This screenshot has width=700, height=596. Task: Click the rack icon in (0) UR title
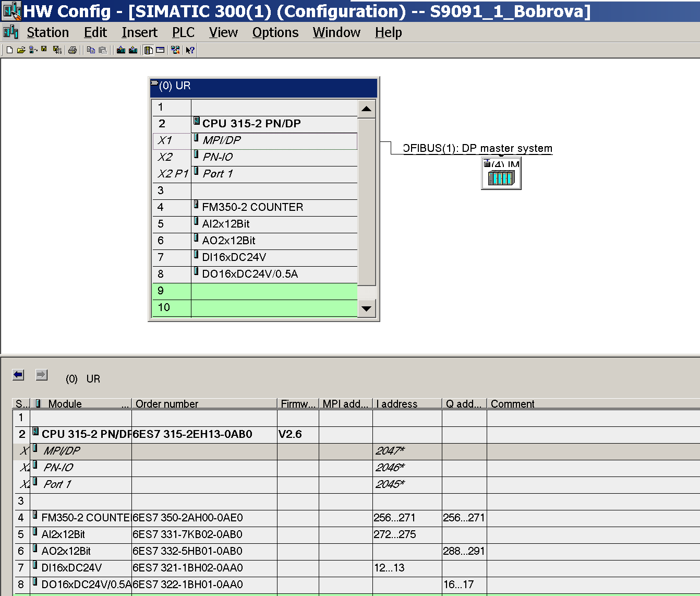[x=154, y=83]
